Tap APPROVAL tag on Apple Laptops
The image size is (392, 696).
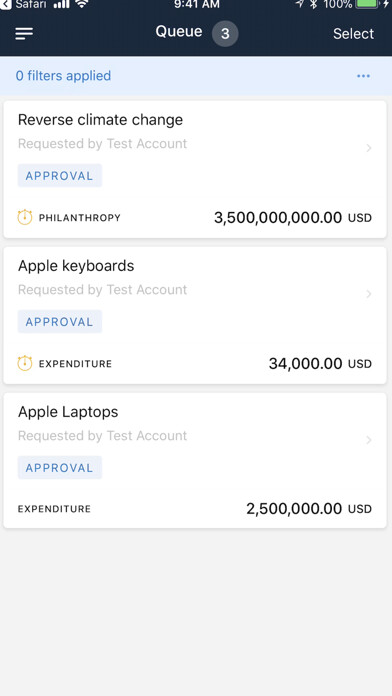point(60,467)
